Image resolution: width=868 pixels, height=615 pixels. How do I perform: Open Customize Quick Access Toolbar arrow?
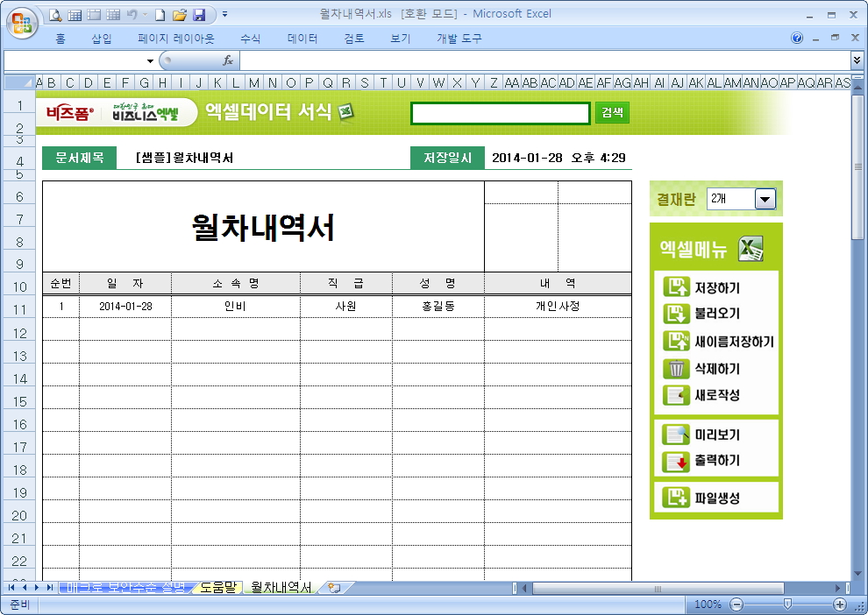point(224,15)
